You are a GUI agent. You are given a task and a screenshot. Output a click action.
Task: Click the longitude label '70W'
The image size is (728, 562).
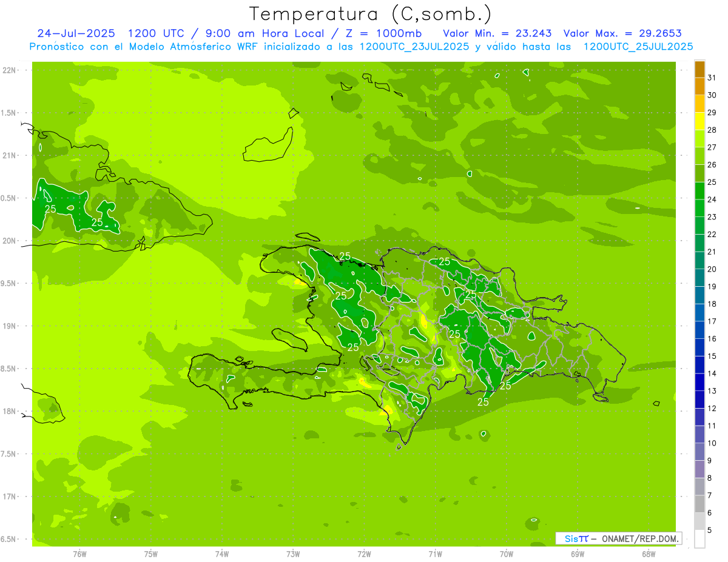point(507,554)
